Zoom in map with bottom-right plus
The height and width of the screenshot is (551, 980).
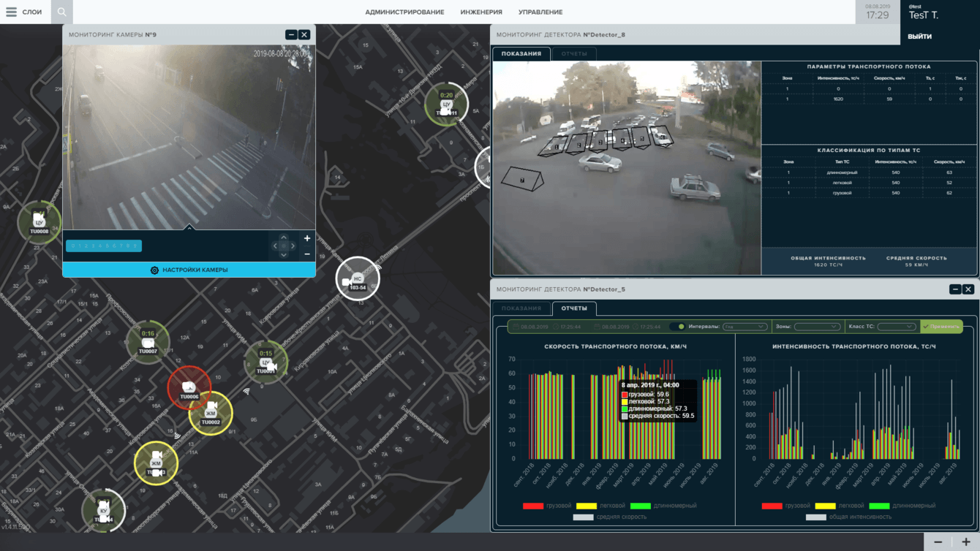pyautogui.click(x=965, y=542)
